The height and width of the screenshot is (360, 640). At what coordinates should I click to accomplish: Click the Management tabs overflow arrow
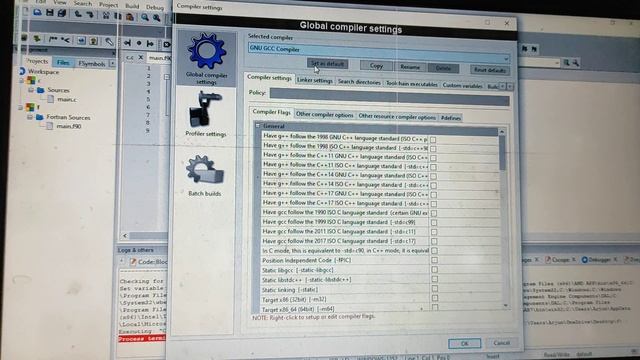click(x=112, y=64)
